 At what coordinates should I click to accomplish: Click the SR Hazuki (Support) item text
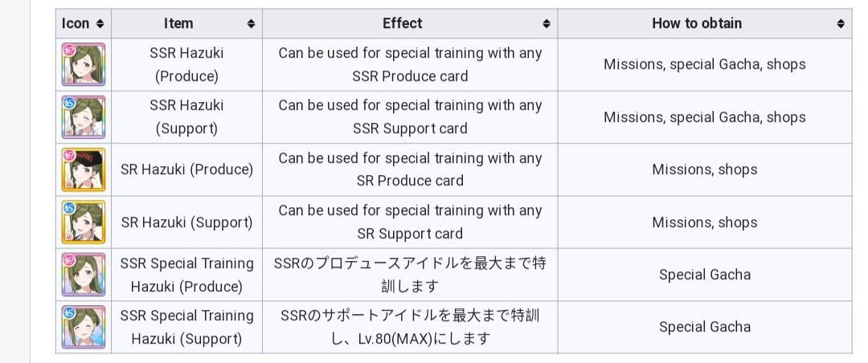[186, 222]
